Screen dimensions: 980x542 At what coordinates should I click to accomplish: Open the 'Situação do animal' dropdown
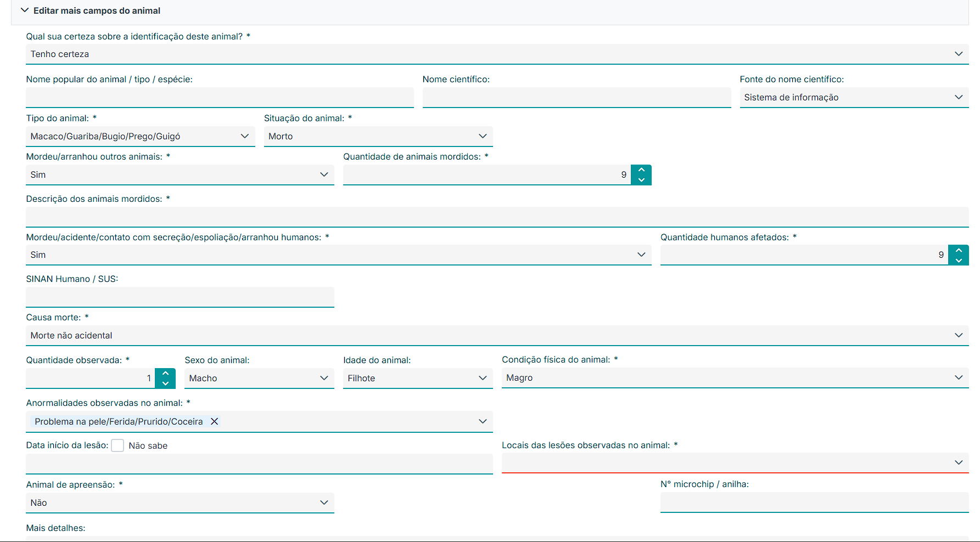[x=378, y=136]
